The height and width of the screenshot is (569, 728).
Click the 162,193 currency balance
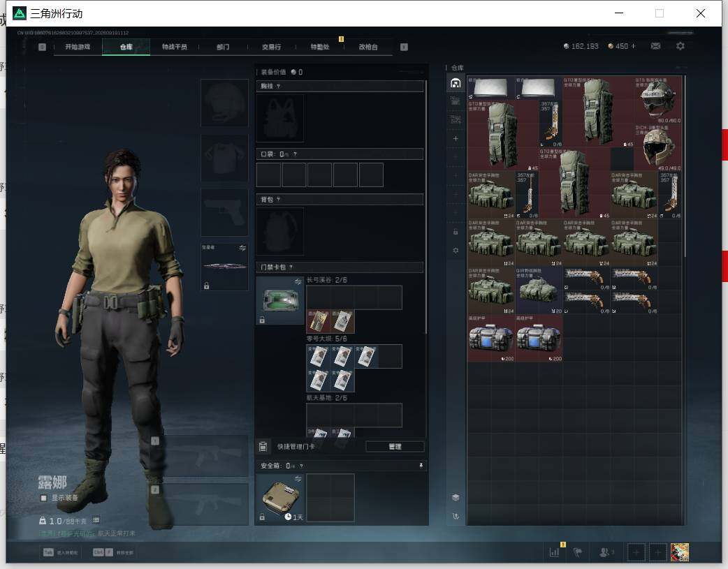pyautogui.click(x=581, y=46)
